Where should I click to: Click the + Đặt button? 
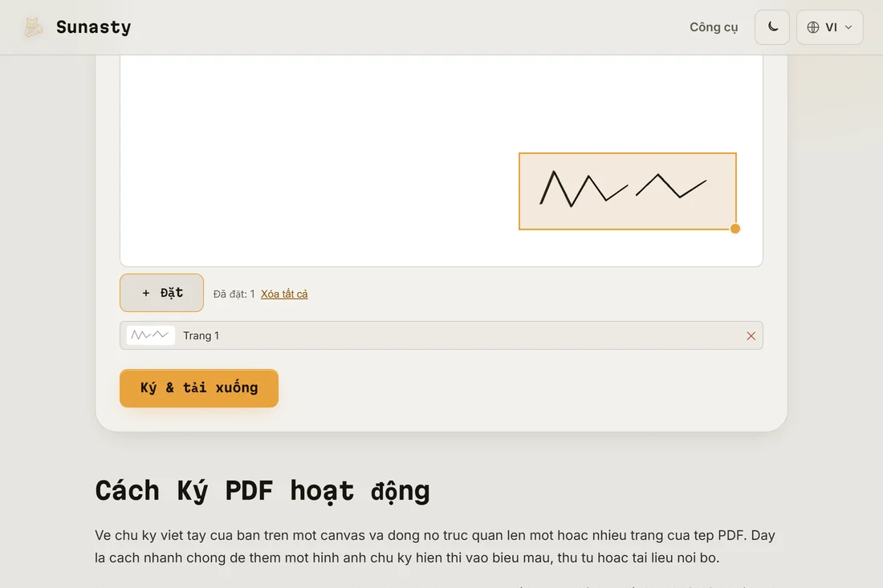coord(161,293)
